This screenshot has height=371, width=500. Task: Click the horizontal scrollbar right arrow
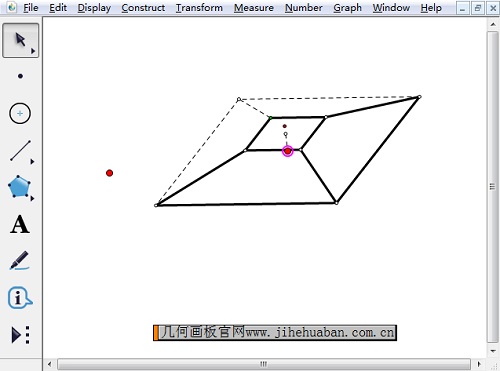click(479, 364)
